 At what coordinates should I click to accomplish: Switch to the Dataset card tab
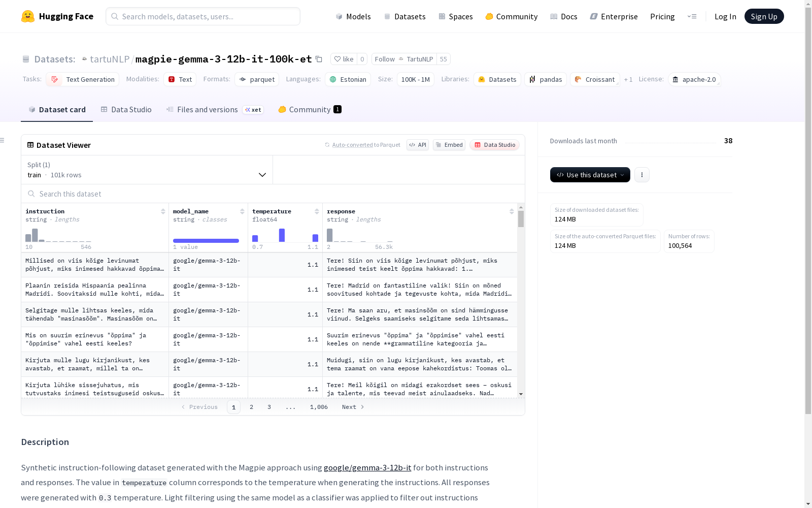click(x=57, y=110)
